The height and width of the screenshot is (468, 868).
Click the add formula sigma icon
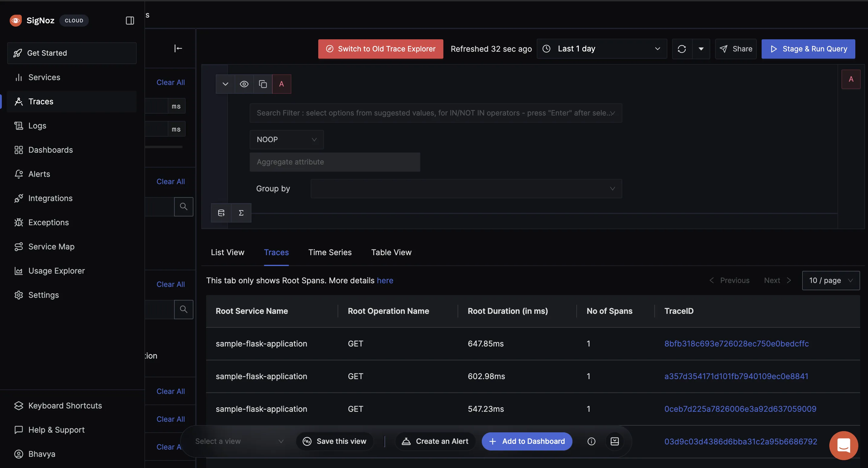pyautogui.click(x=241, y=213)
